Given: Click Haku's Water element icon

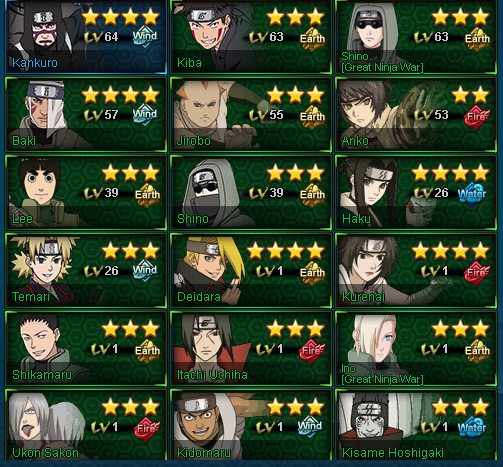Looking at the screenshot, I should coord(472,194).
